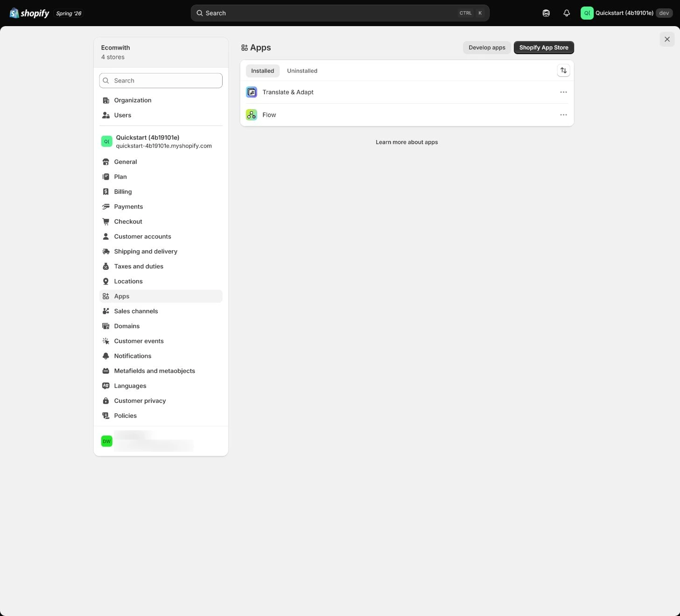This screenshot has height=616, width=680.
Task: Click the Quickstart store avatar in top bar
Action: tap(587, 13)
